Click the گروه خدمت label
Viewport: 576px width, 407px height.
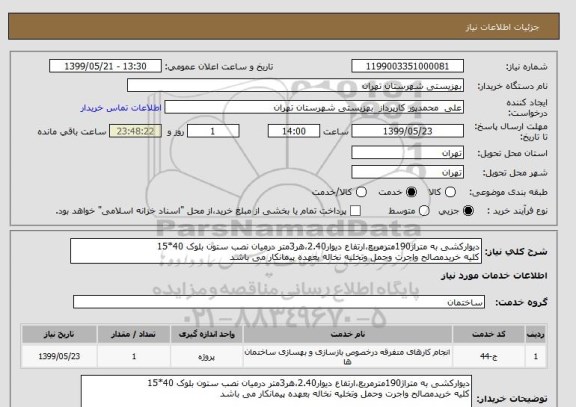coord(521,302)
